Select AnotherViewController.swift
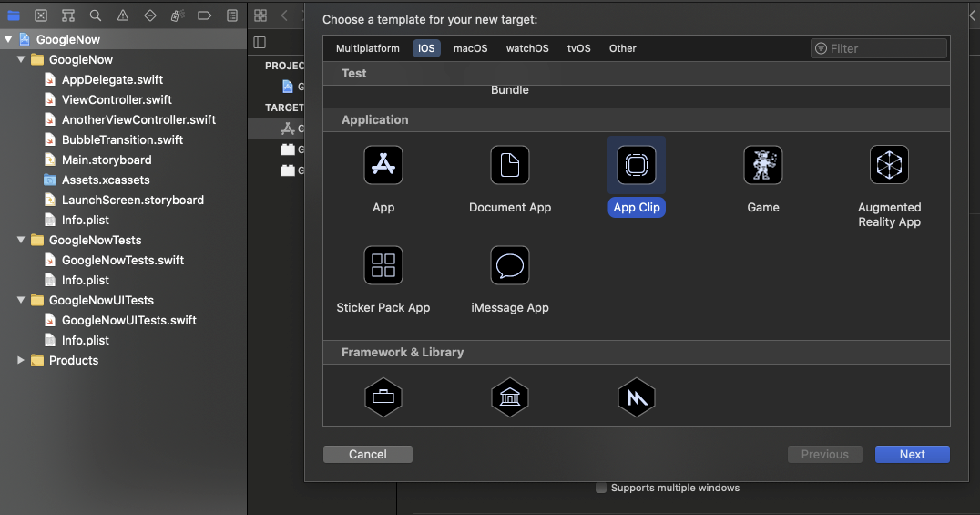 138,119
